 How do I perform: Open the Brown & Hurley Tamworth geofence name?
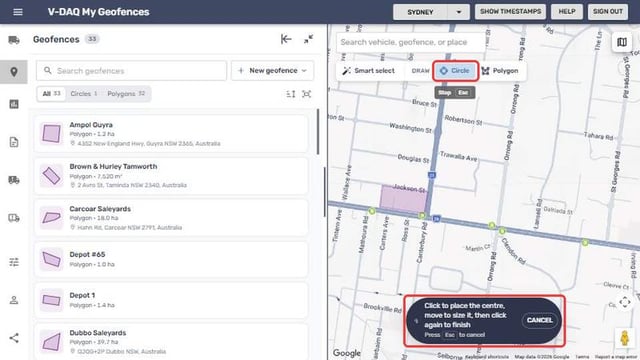pos(113,167)
